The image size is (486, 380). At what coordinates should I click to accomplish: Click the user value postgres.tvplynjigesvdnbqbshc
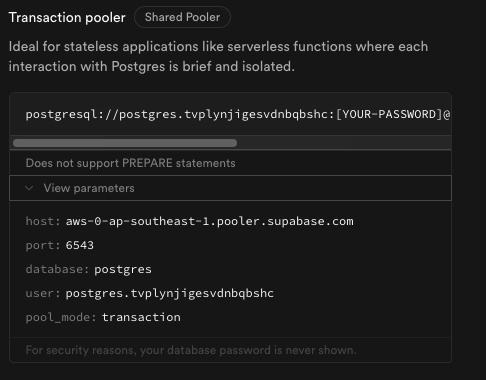(170, 293)
